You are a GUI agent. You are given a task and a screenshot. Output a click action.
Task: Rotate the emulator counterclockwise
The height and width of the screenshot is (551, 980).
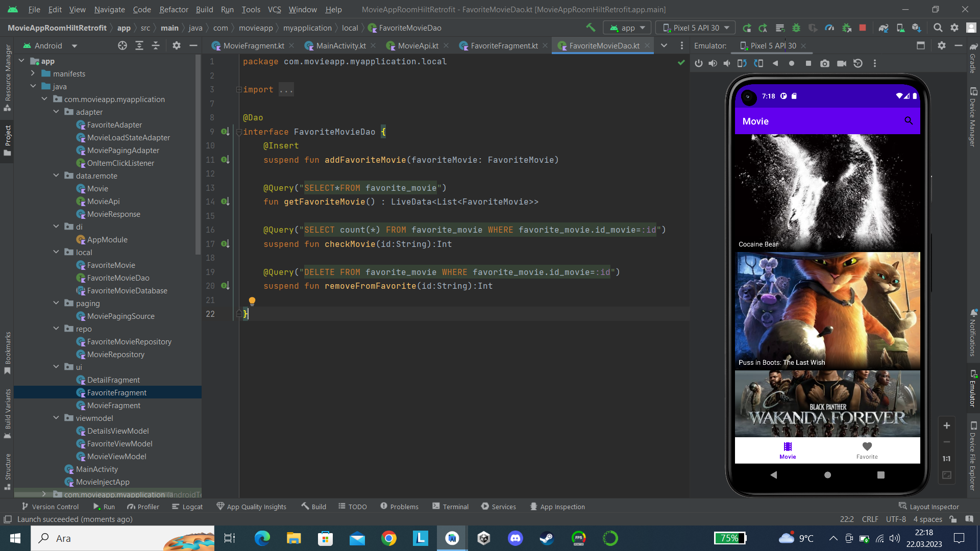(x=742, y=63)
